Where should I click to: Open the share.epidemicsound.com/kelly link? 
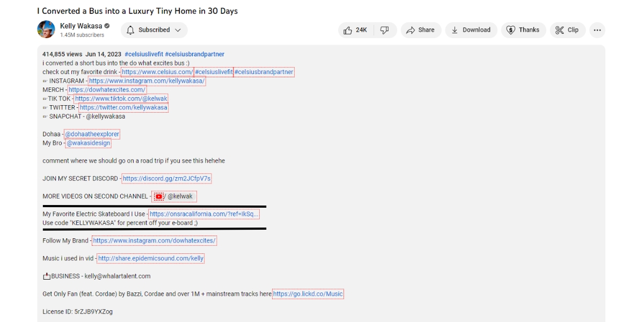point(151,259)
